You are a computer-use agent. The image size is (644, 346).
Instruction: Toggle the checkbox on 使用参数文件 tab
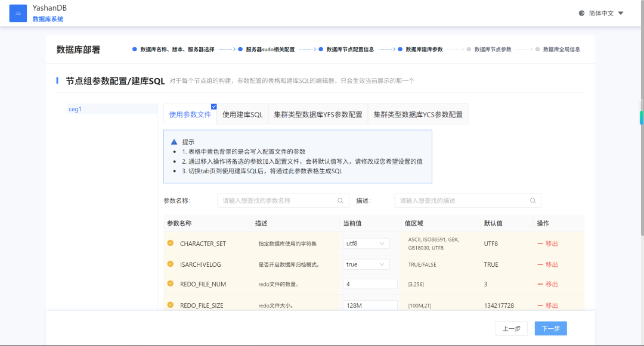coord(214,107)
